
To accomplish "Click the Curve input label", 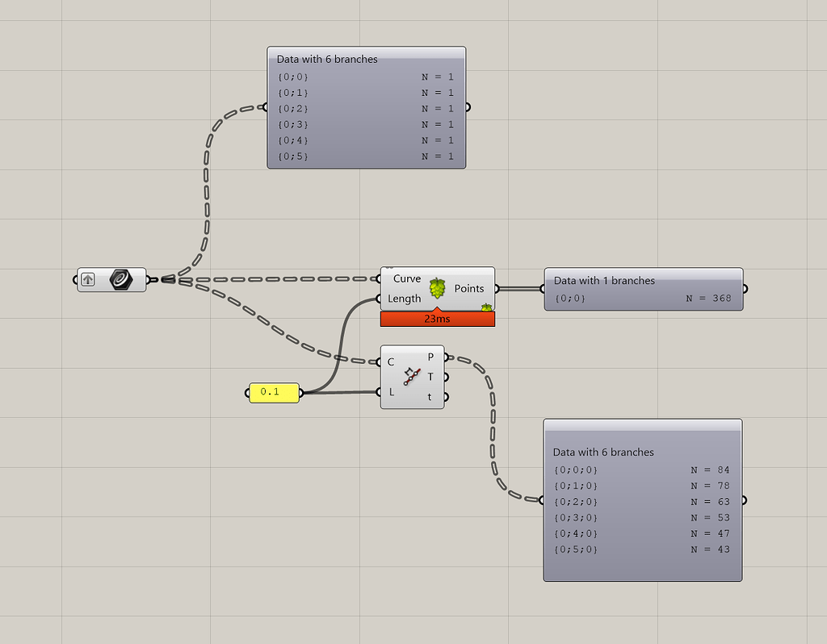I will coord(407,278).
